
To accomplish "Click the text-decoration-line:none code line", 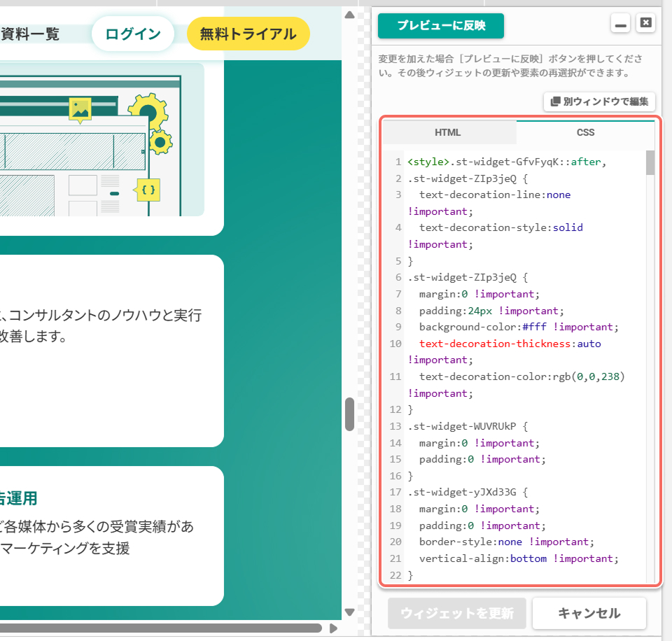I will [495, 195].
